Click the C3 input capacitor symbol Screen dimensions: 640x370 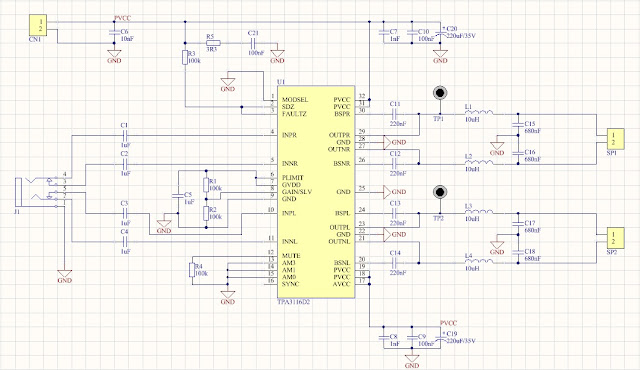[x=125, y=213]
